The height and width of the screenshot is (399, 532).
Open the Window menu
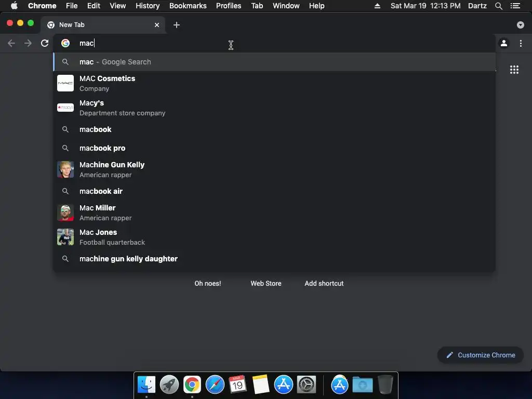[286, 6]
